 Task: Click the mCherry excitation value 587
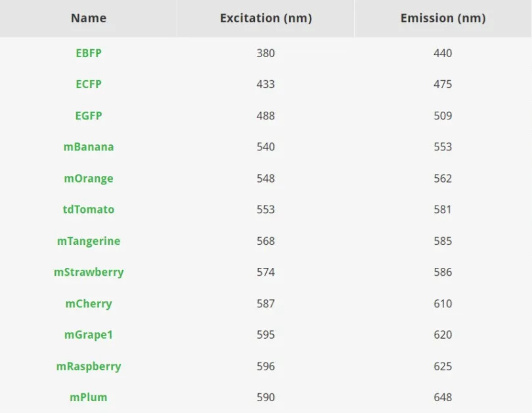click(265, 304)
